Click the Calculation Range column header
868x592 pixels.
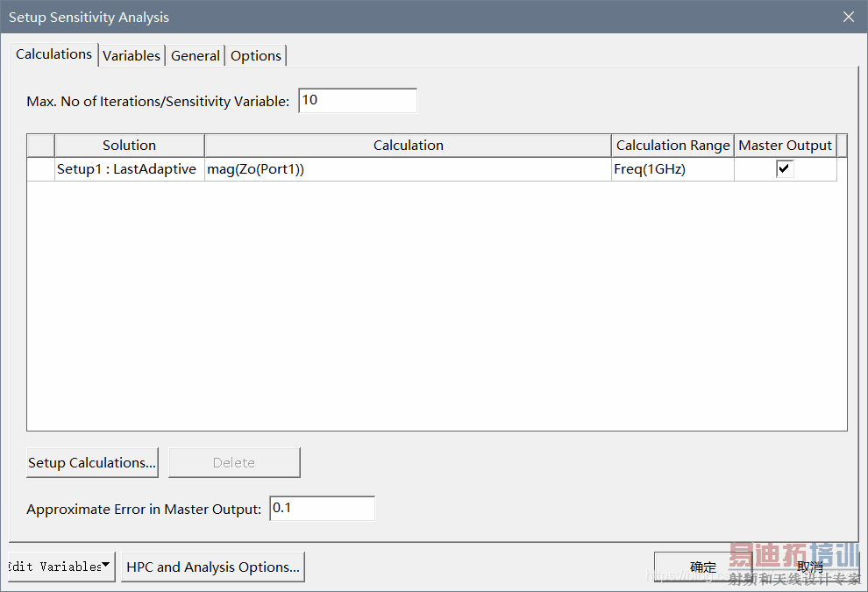pyautogui.click(x=672, y=146)
